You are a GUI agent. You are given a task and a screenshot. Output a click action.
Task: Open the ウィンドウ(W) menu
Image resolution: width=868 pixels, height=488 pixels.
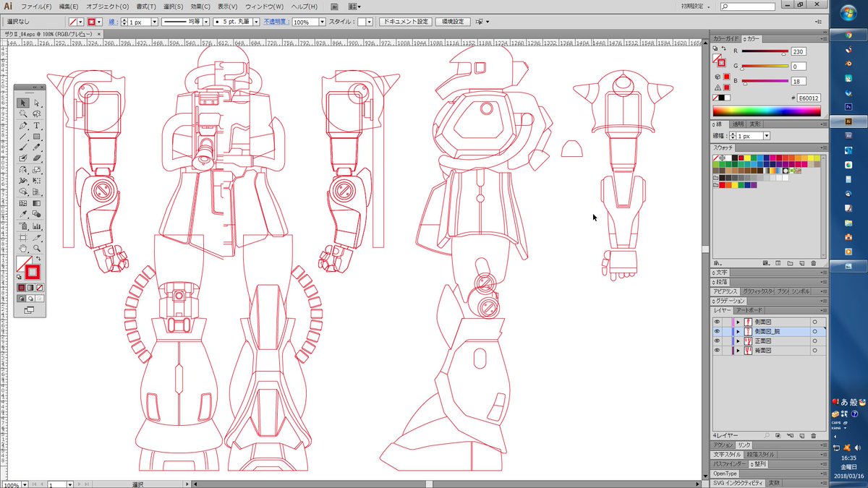[265, 6]
